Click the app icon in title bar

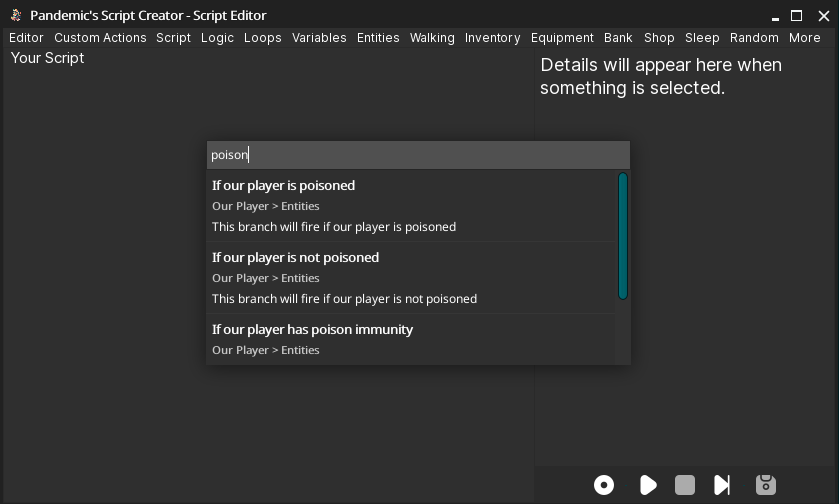click(x=16, y=15)
